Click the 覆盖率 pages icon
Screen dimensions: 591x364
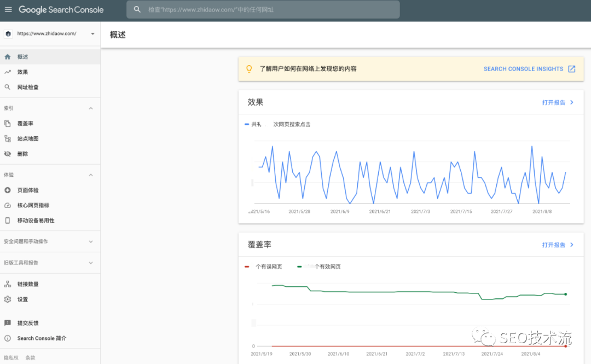(x=8, y=124)
